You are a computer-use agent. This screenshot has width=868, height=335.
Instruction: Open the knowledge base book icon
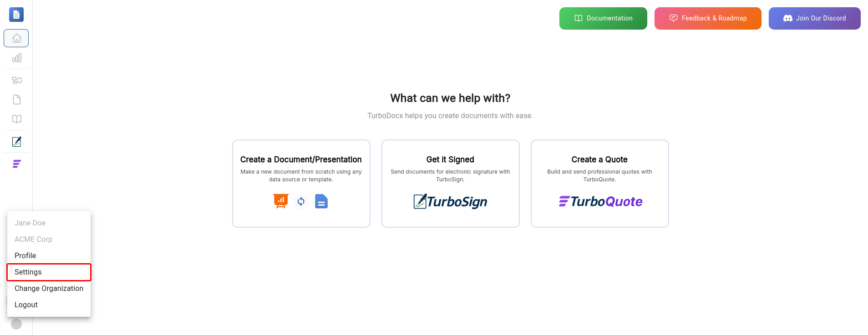tap(17, 119)
